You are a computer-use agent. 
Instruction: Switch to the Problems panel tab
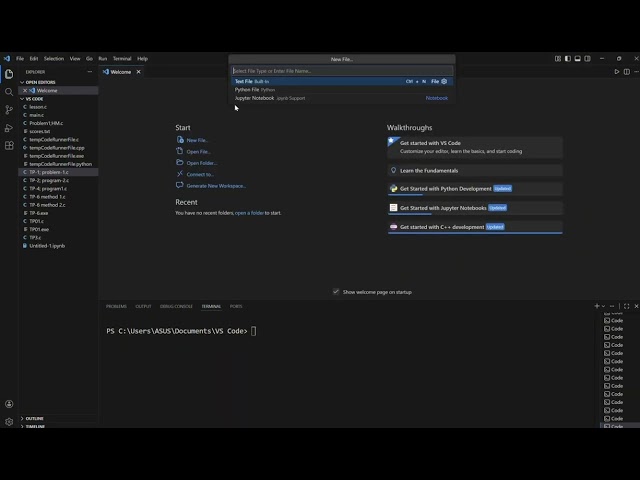pos(116,307)
